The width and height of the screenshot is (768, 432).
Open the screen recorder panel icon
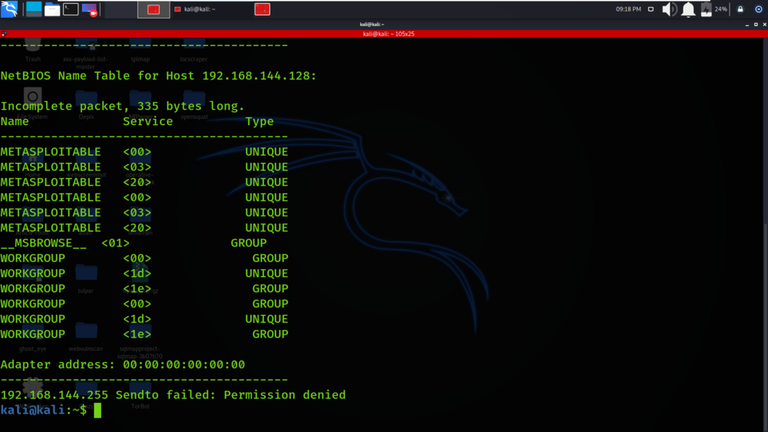coord(90,9)
